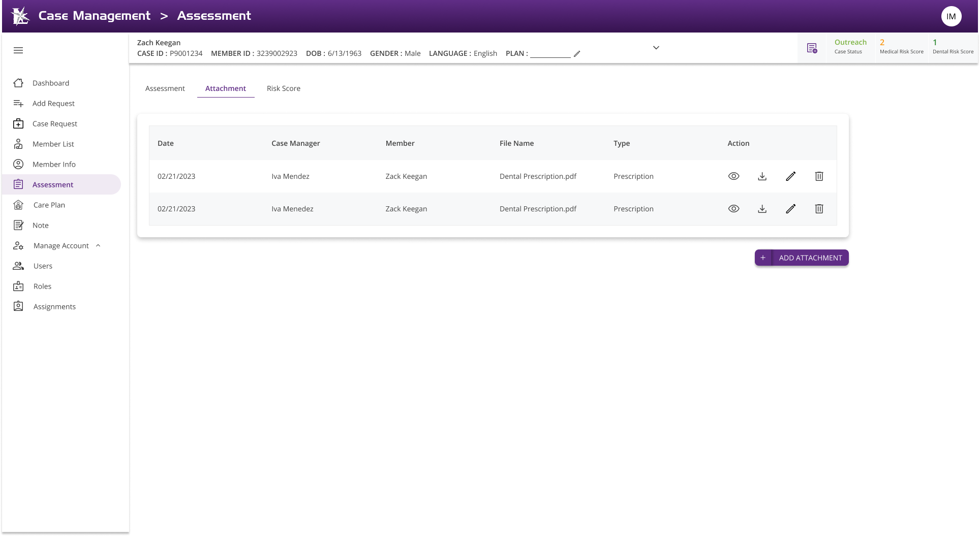
Task: Open the hamburger menu icon
Action: (18, 50)
